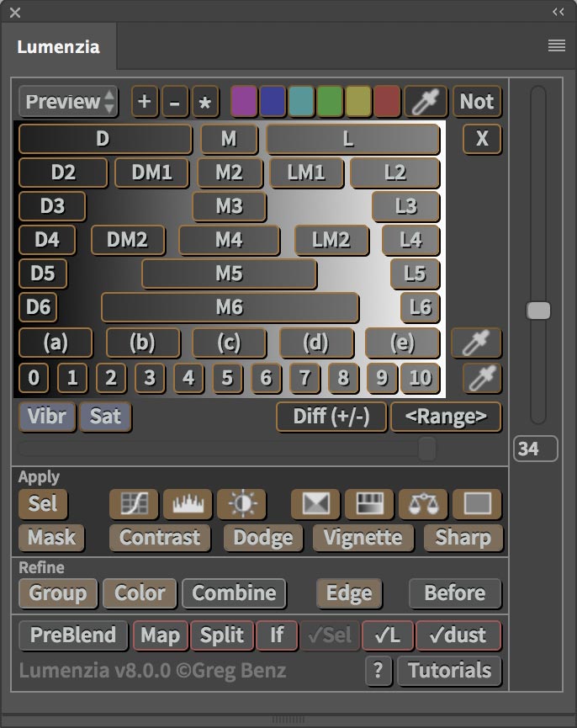The width and height of the screenshot is (577, 728).
Task: Click the eyedropper next to zone (e)
Action: tap(476, 343)
